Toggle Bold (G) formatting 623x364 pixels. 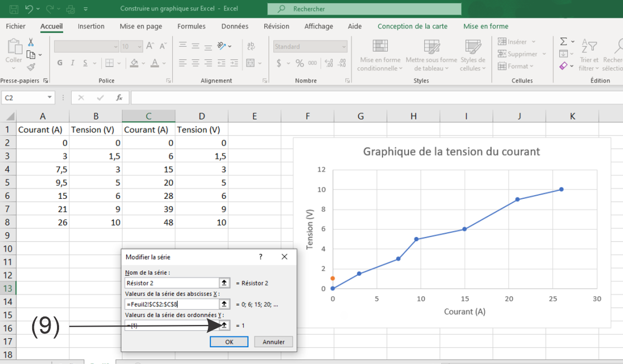(60, 63)
